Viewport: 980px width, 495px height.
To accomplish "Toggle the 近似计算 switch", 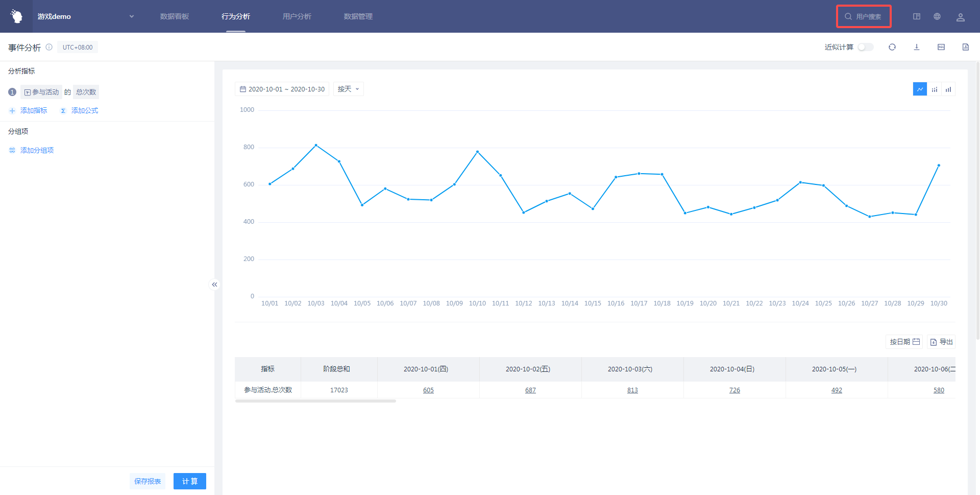I will (x=865, y=47).
